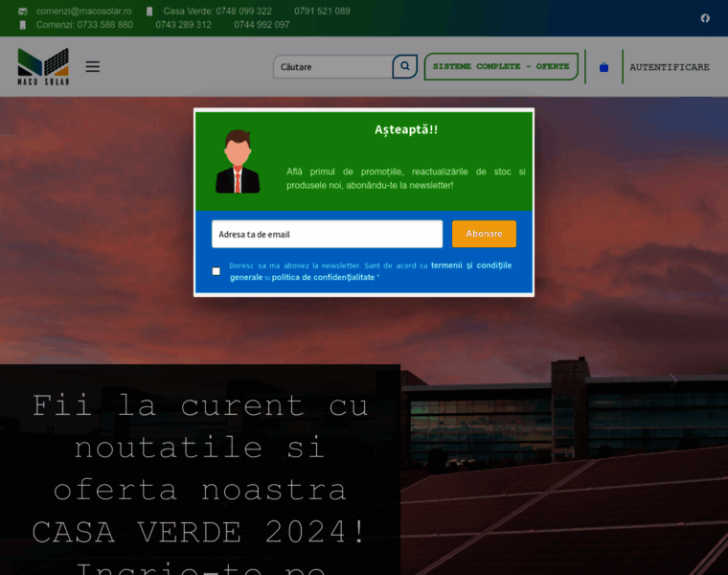The width and height of the screenshot is (728, 575).
Task: Click the businessman avatar illustration
Action: pyautogui.click(x=238, y=161)
